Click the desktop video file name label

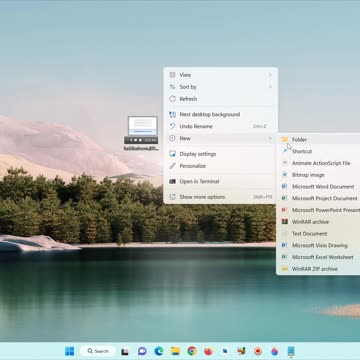(141, 148)
